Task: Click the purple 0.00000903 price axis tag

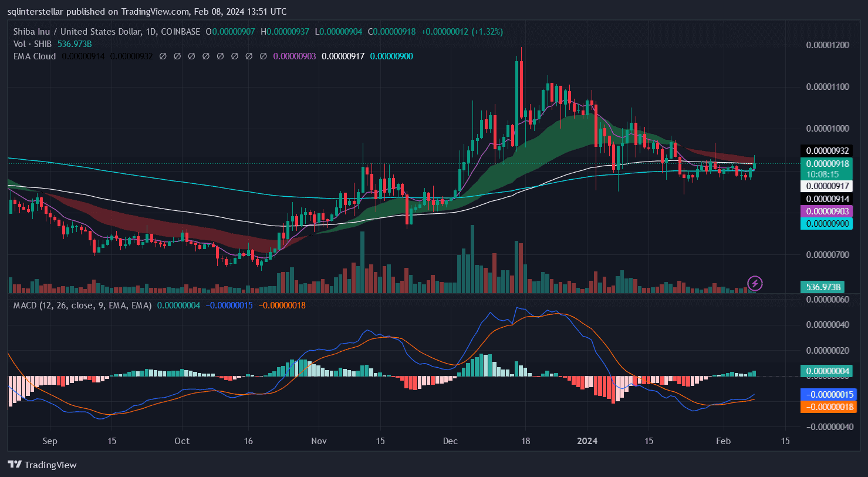Action: (828, 211)
